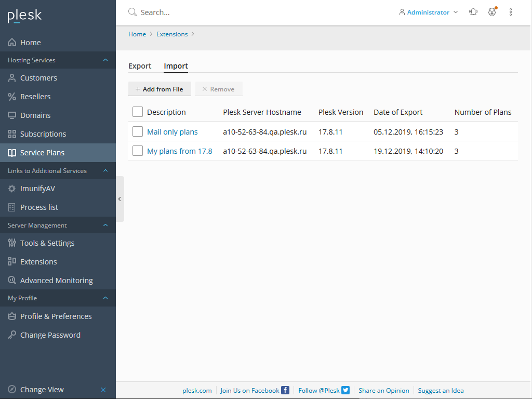The image size is (532, 399).
Task: Click the Advanced Monitoring icon
Action: [12, 281]
